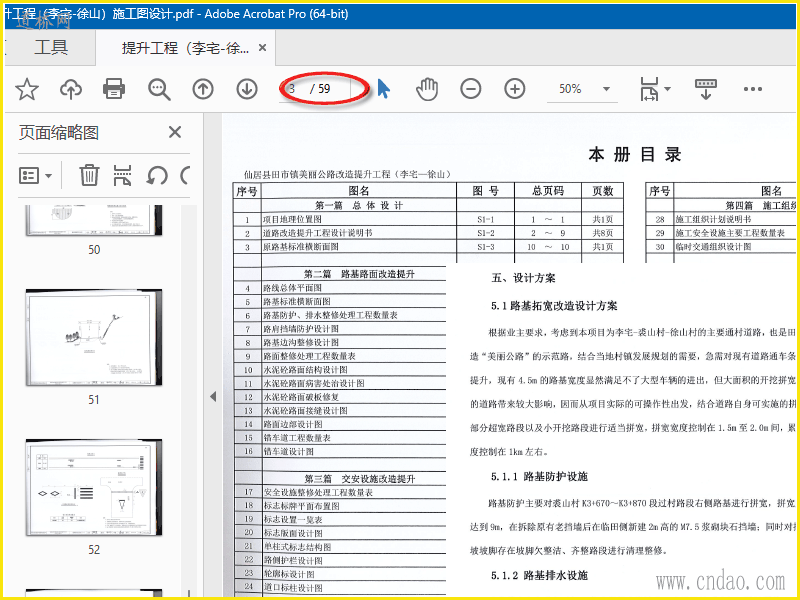The height and width of the screenshot is (600, 800).
Task: Click the row 路线总体平面图
Action: pyautogui.click(x=339, y=288)
